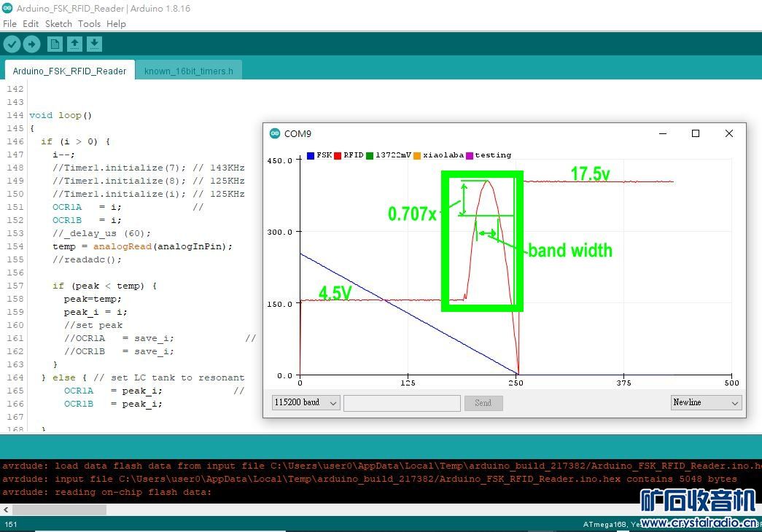Select the Arduino_FSK_RFID_Reader tab

[69, 71]
